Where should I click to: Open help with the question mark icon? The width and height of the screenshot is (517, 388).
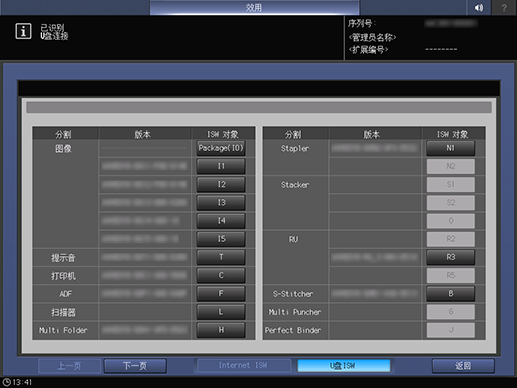coord(504,7)
